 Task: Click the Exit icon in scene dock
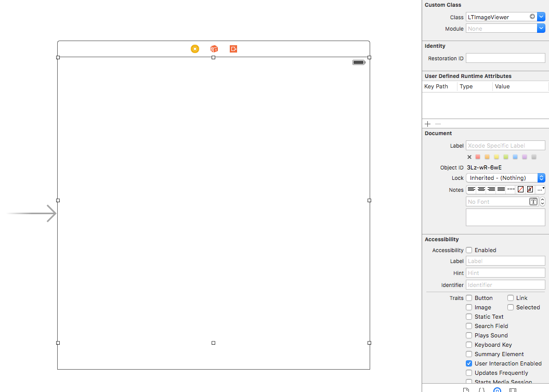point(233,49)
